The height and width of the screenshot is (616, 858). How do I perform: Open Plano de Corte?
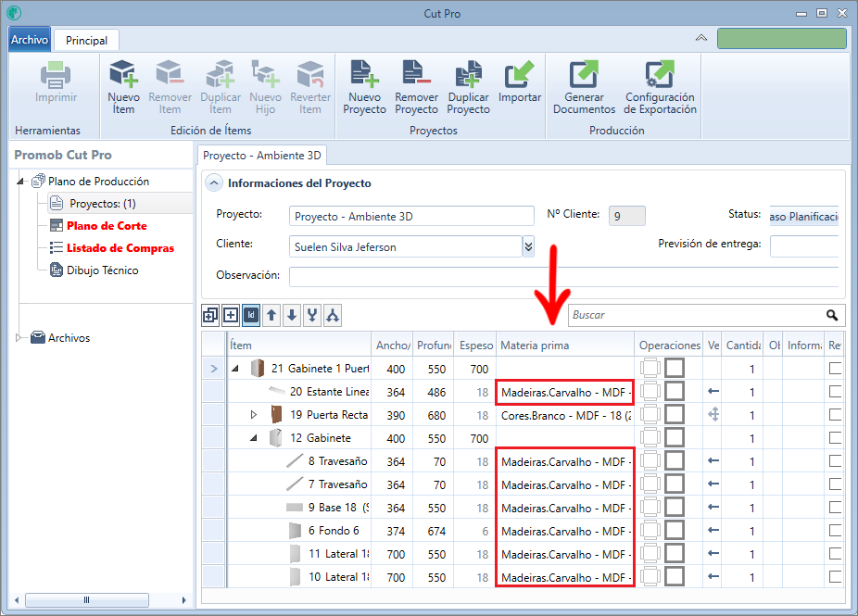click(x=107, y=225)
